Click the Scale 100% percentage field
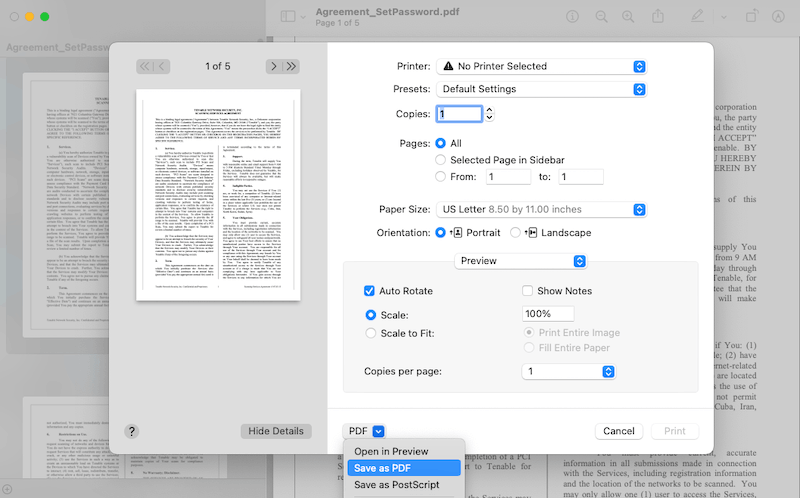The height and width of the screenshot is (498, 800). click(548, 314)
